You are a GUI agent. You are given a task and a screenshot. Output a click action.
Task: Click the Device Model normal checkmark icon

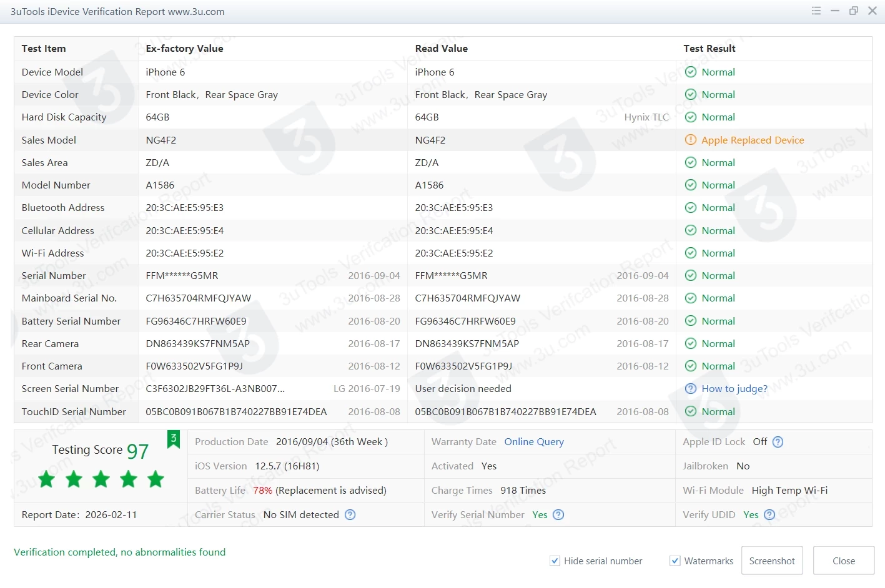click(691, 72)
